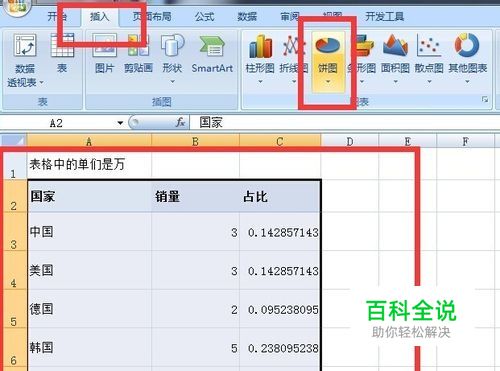Select column F header

[466, 141]
